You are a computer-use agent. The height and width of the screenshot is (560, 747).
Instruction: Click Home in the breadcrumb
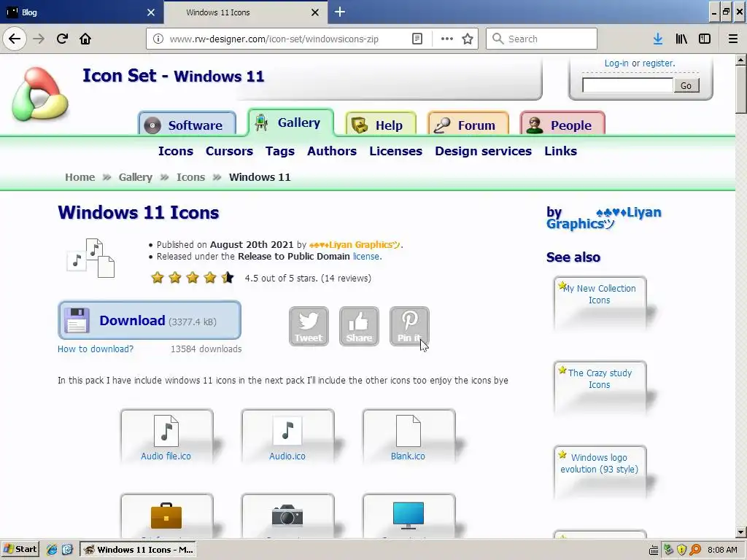click(80, 177)
